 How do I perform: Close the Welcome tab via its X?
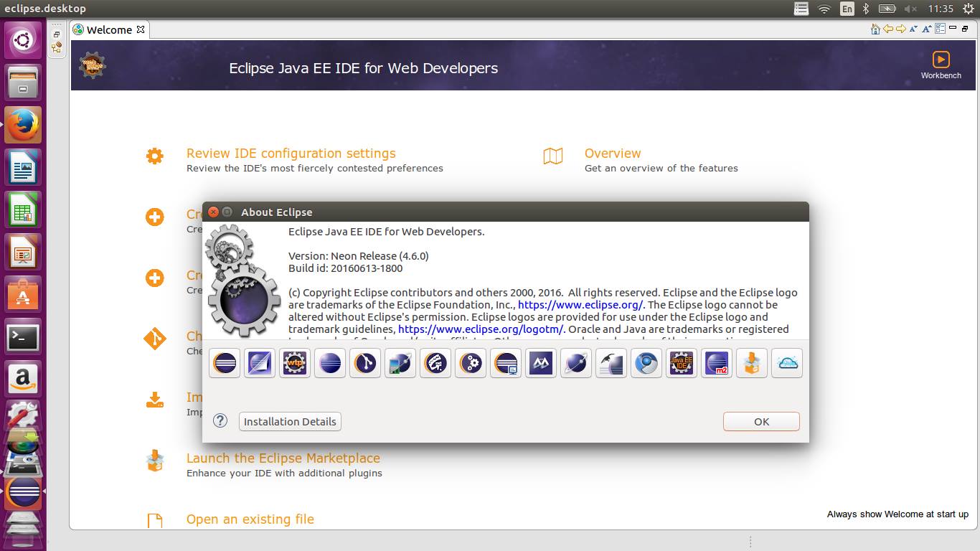coord(141,29)
